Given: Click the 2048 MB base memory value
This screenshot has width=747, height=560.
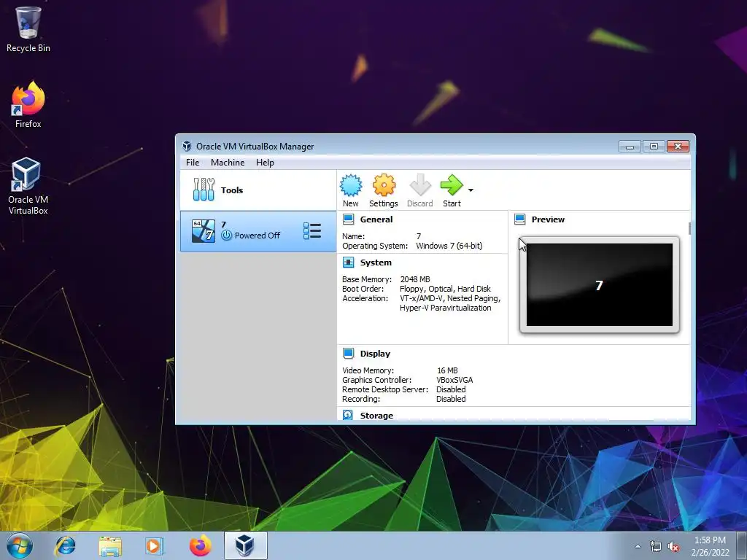Looking at the screenshot, I should coord(415,279).
